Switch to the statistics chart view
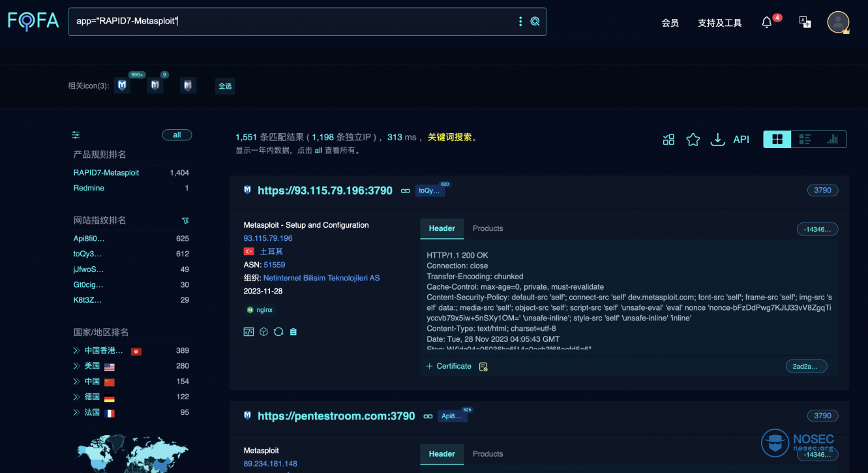 point(832,139)
